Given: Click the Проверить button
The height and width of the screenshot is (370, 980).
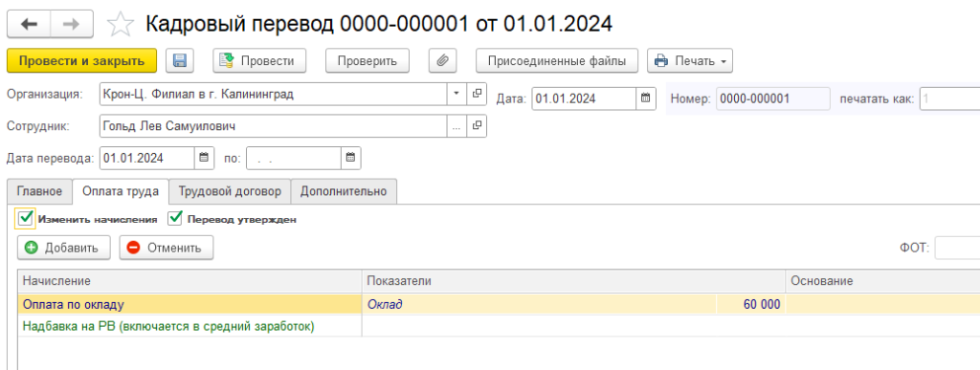Looking at the screenshot, I should [x=367, y=60].
